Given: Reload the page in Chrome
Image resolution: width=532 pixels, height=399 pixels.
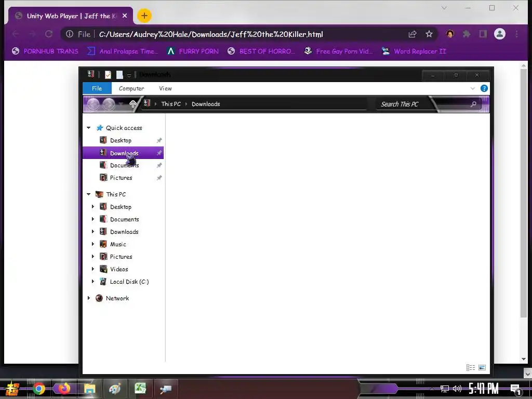Looking at the screenshot, I should coord(49,34).
